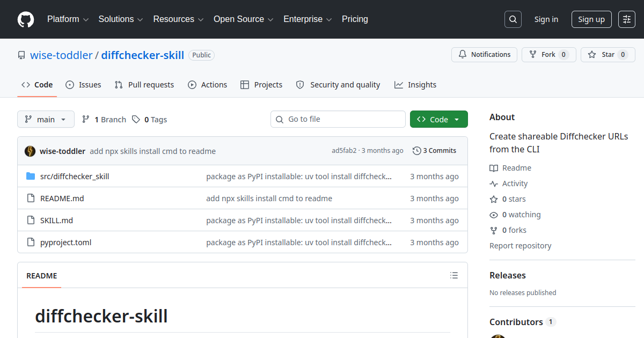Image resolution: width=644 pixels, height=338 pixels.
Task: Open the diffchecker-skill repository link
Action: click(x=143, y=55)
